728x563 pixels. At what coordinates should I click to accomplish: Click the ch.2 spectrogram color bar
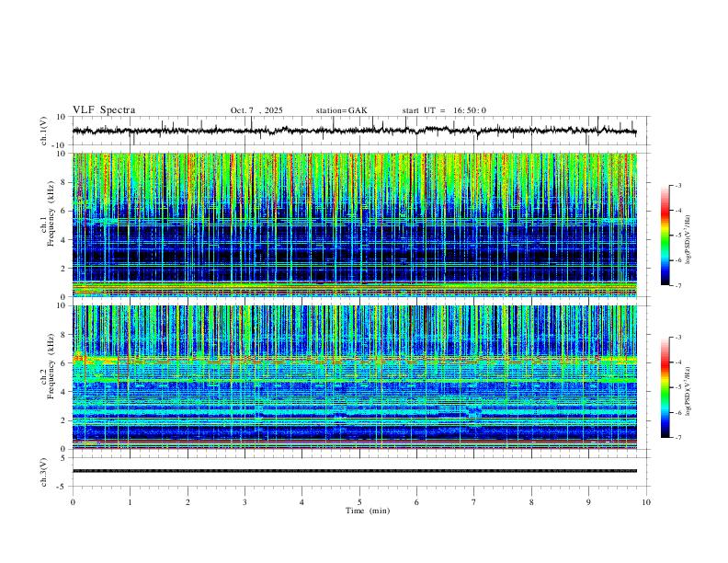tap(665, 387)
